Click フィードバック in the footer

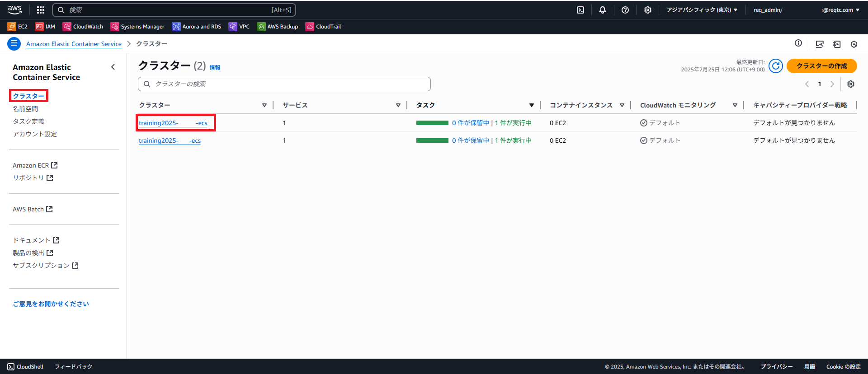point(74,367)
